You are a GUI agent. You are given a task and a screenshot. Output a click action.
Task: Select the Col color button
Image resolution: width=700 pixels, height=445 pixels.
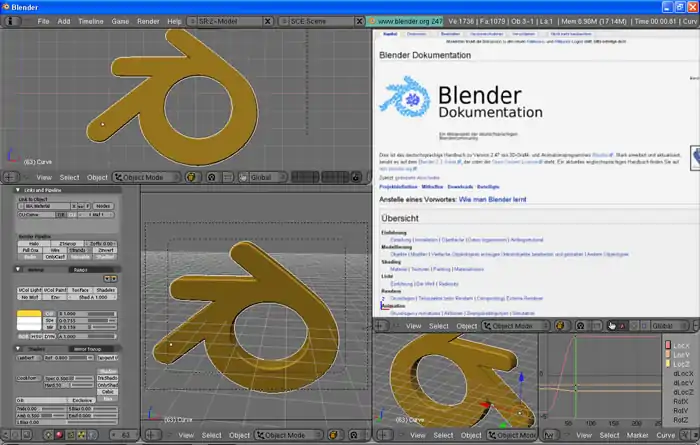point(50,314)
